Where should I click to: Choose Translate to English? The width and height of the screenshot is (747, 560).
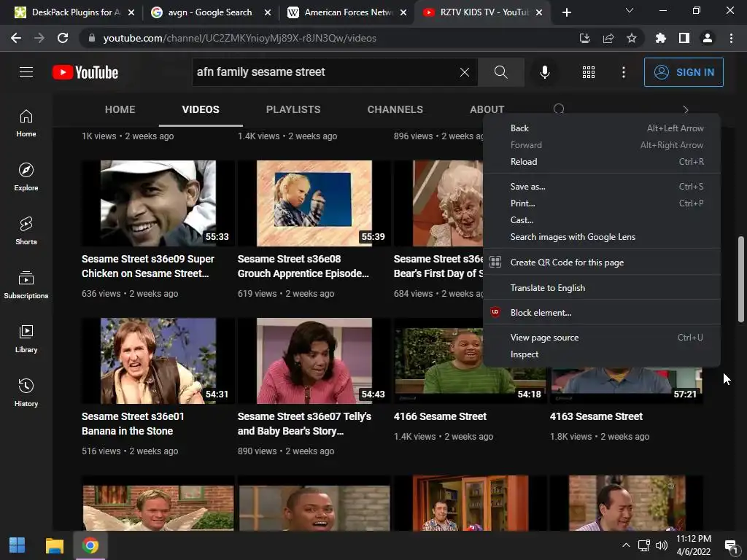pyautogui.click(x=602, y=287)
